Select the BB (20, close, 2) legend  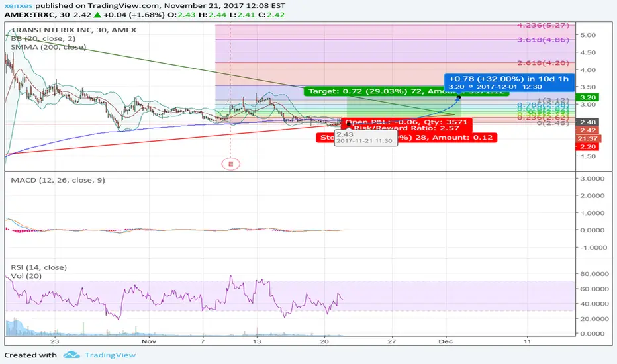pyautogui.click(x=43, y=38)
